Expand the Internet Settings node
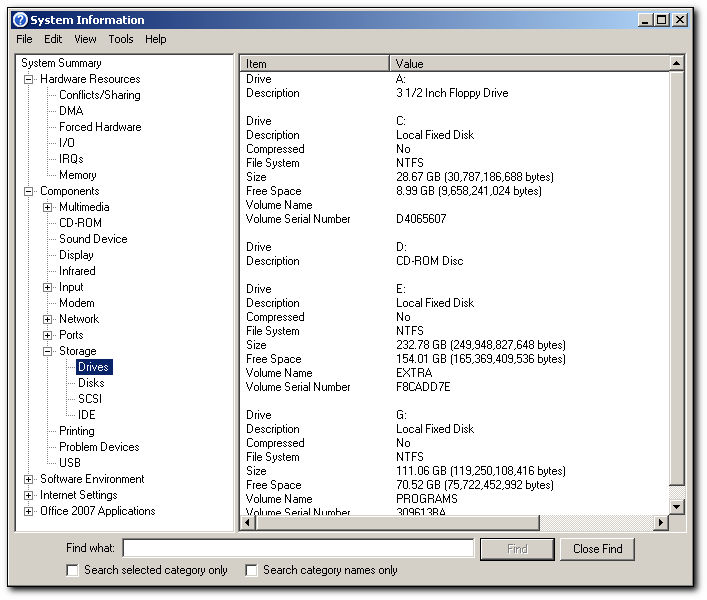This screenshot has height=600, width=707. [x=28, y=495]
